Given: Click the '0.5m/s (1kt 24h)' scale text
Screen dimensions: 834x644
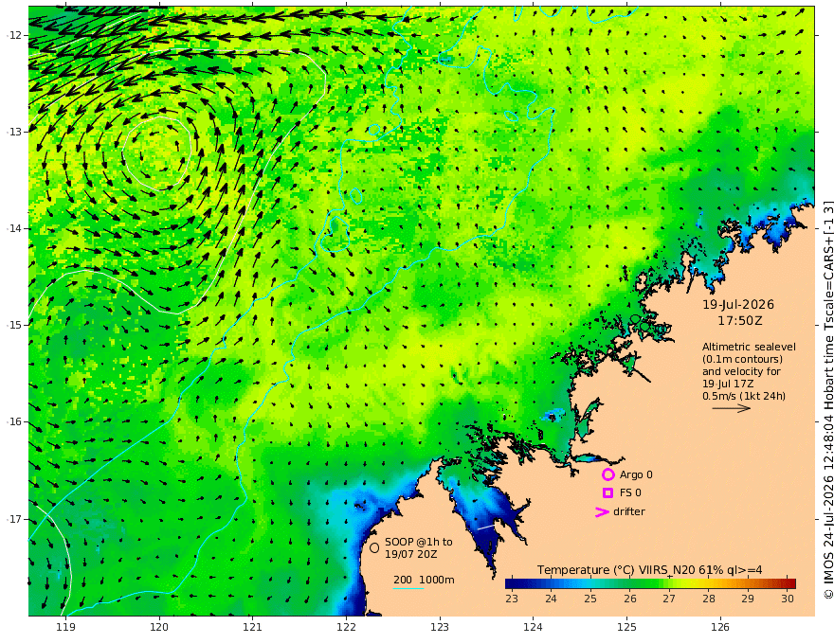Looking at the screenshot, I should tap(744, 396).
